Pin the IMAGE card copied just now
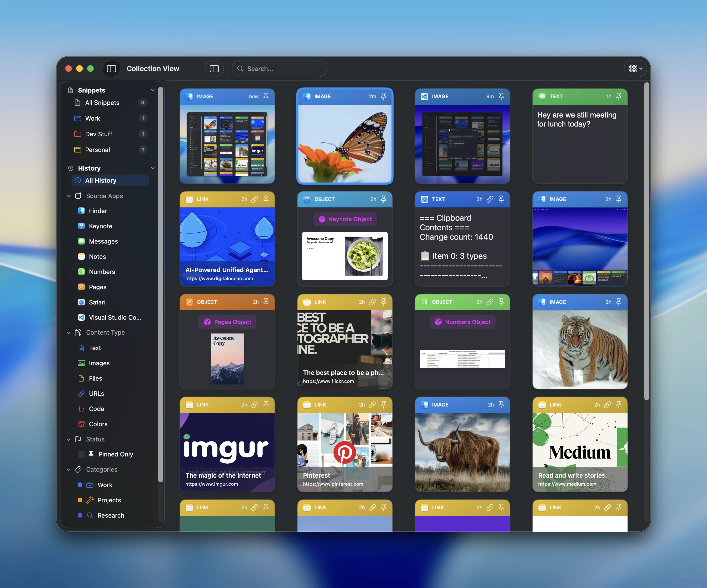Viewport: 707px width, 588px height. tap(266, 97)
